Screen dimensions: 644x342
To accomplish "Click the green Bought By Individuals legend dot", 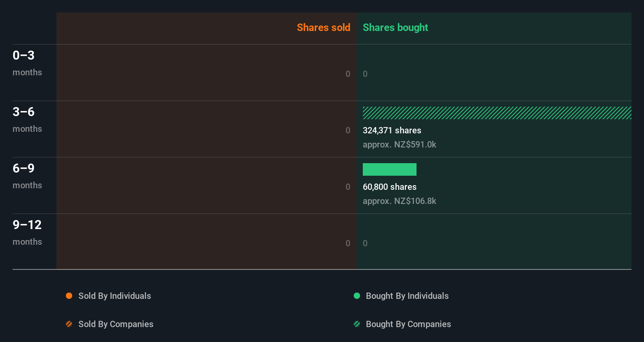I will click(x=357, y=296).
